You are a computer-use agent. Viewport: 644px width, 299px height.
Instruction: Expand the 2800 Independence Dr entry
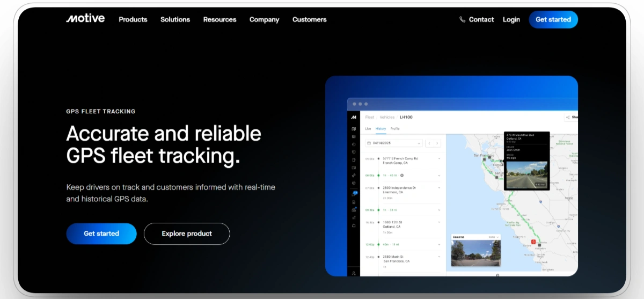(439, 188)
